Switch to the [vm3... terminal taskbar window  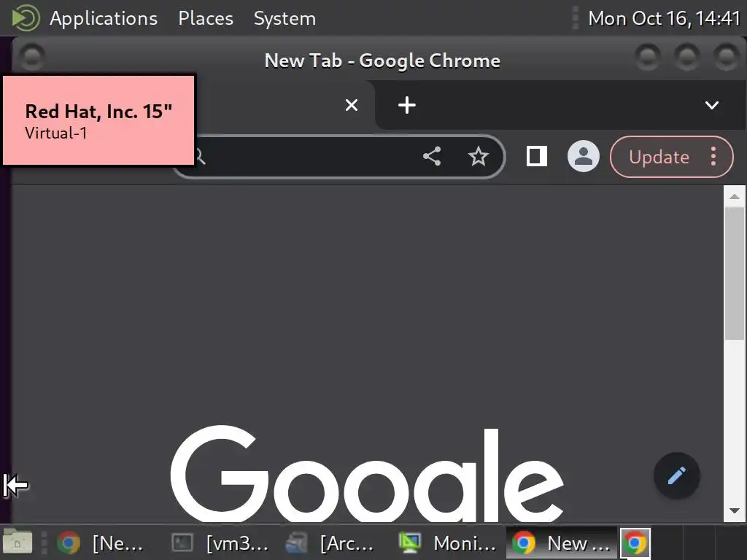220,542
